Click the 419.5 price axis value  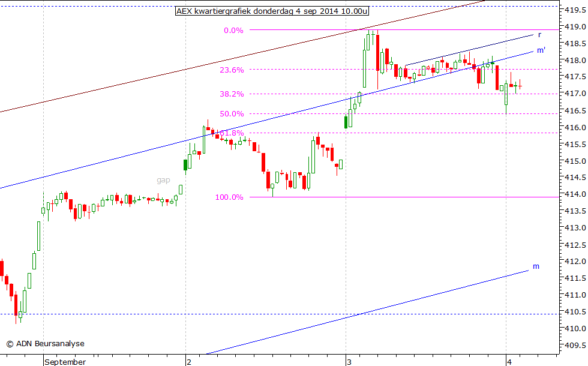pyautogui.click(x=575, y=10)
